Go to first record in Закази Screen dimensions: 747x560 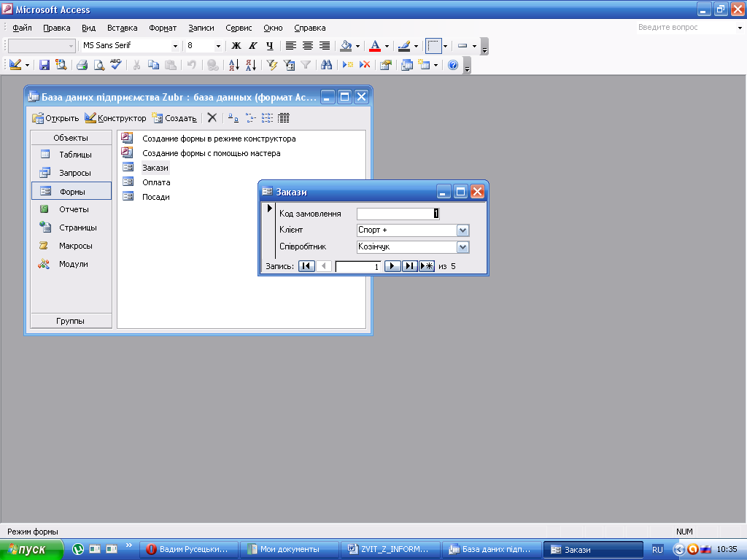click(306, 266)
